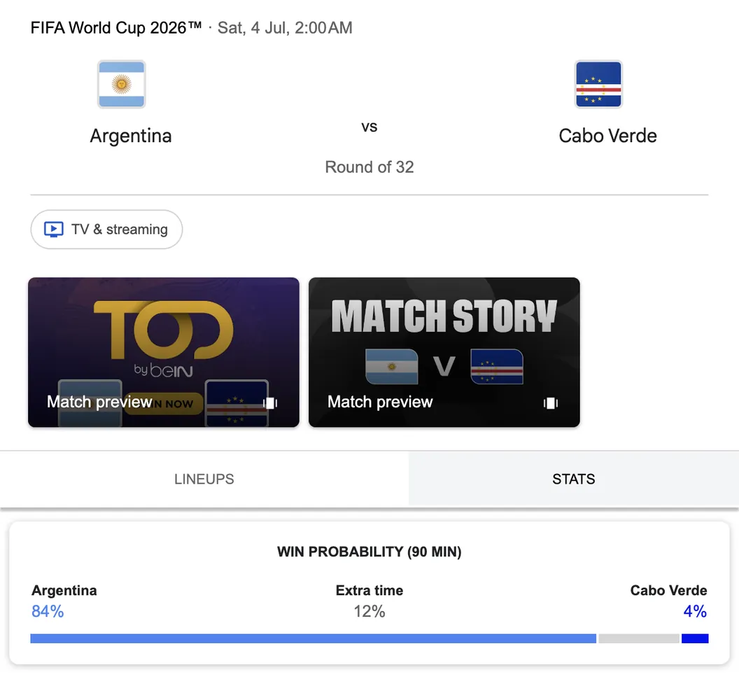Click the Argentina flag icon
Screen dimensions: 739x700
pyautogui.click(x=122, y=85)
